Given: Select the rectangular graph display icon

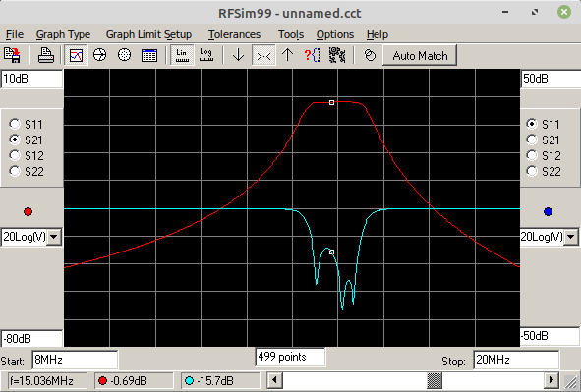Looking at the screenshot, I should click(76, 55).
